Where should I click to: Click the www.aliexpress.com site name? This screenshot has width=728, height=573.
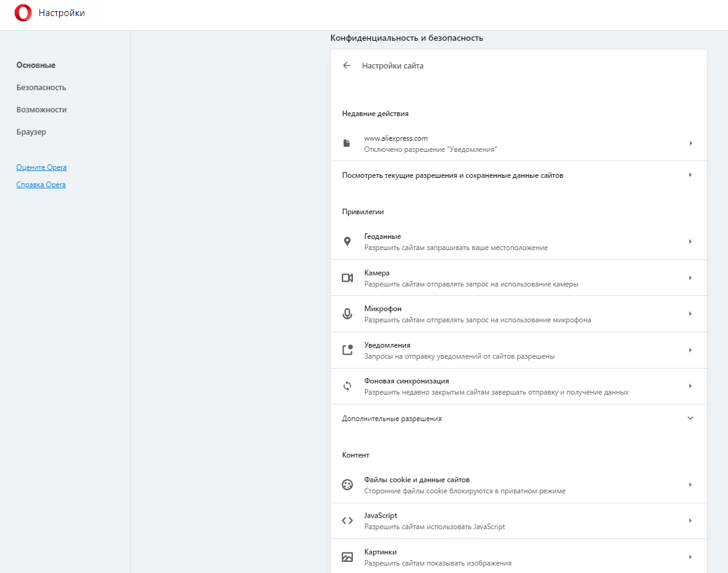(x=396, y=138)
